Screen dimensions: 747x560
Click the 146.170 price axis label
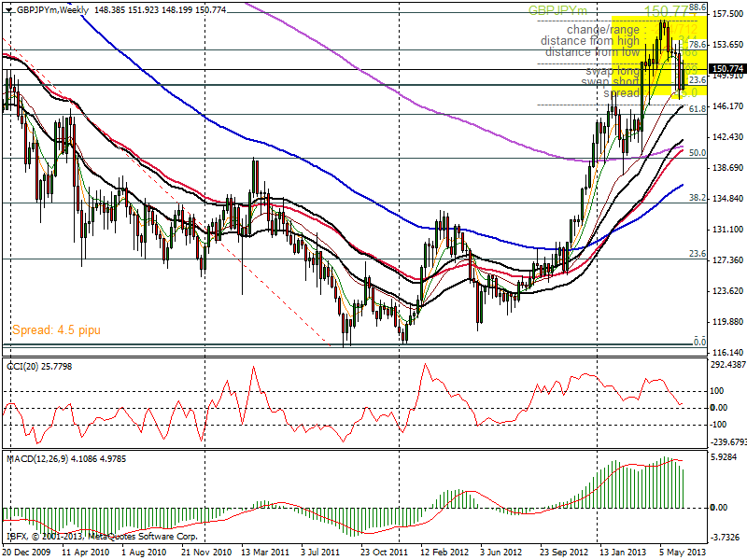[727, 106]
